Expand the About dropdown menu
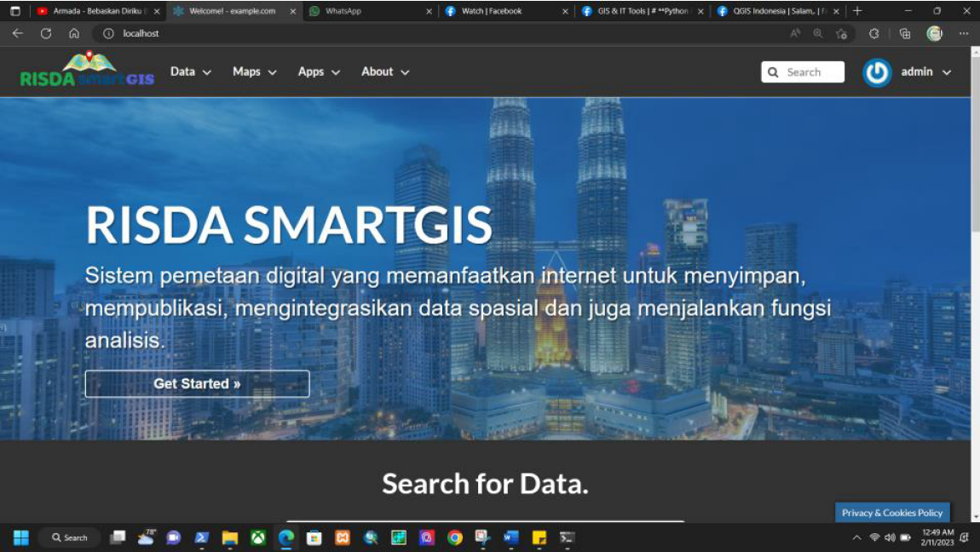980x552 pixels. [385, 72]
